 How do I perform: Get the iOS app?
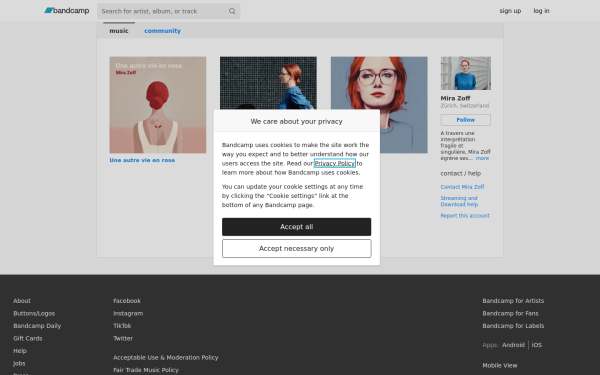pos(536,345)
